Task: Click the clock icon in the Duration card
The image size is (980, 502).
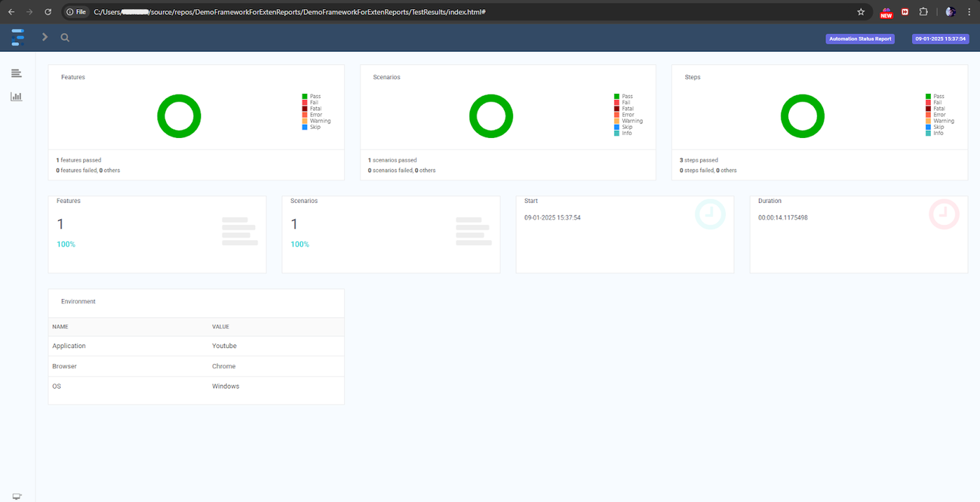Action: coord(944,214)
